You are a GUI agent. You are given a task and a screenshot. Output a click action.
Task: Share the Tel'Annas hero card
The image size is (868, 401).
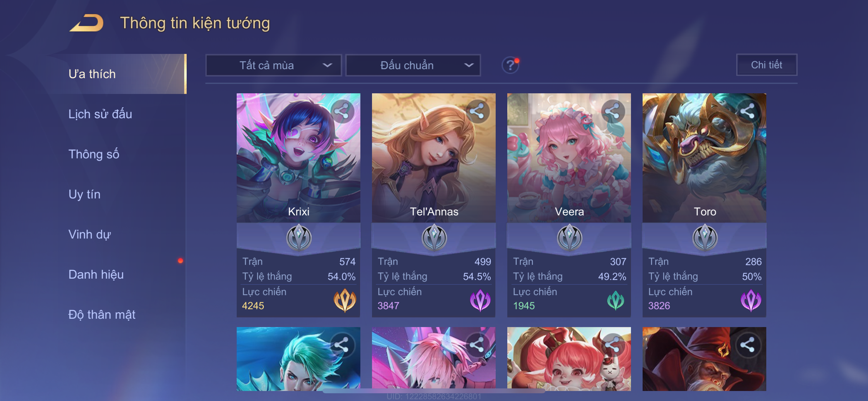pyautogui.click(x=477, y=111)
